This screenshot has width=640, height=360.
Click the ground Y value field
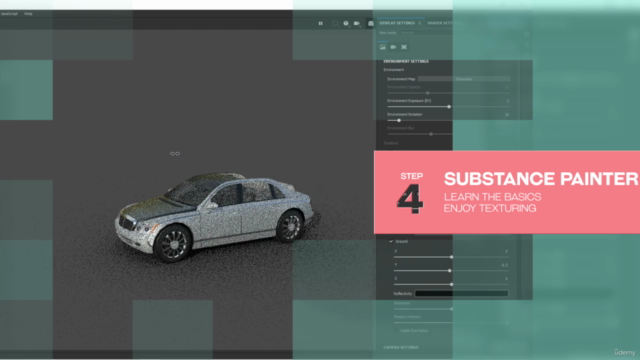[504, 265]
